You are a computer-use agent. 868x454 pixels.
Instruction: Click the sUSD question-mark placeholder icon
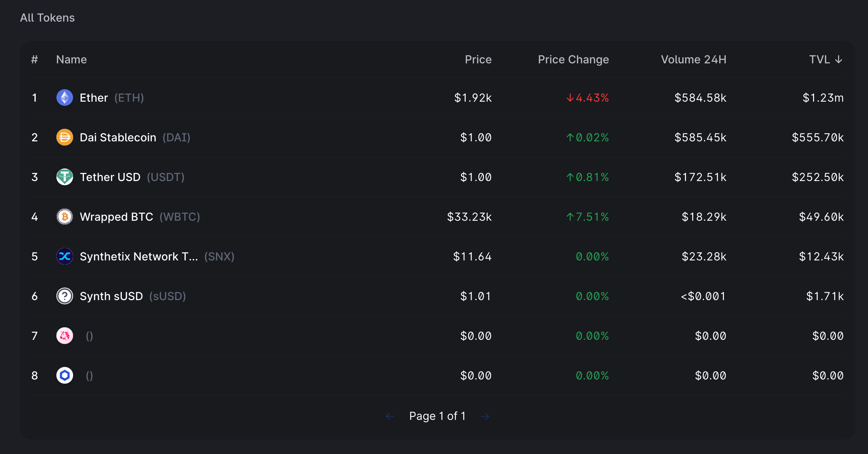65,296
